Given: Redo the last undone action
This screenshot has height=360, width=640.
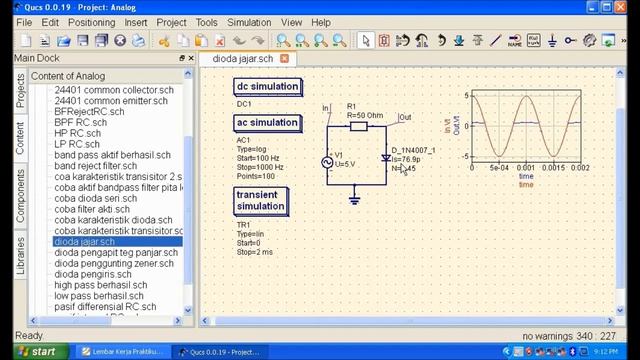Looking at the screenshot, I should tap(258, 40).
